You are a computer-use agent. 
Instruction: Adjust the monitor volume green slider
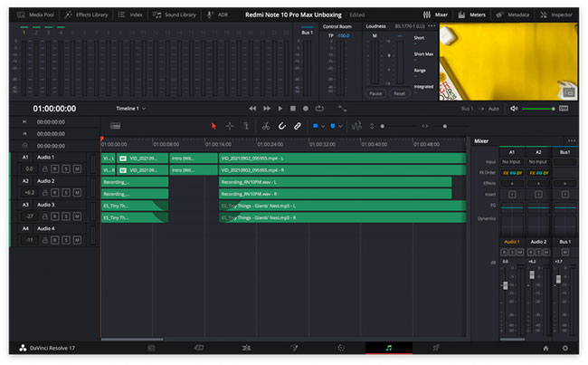coord(538,109)
